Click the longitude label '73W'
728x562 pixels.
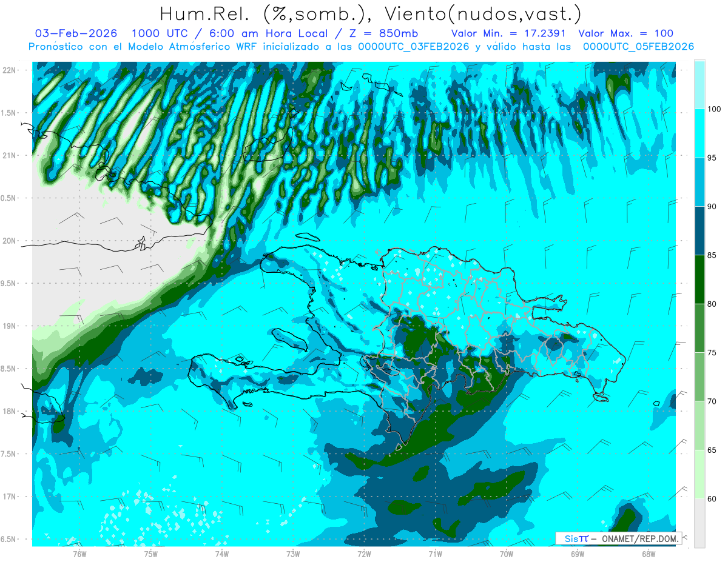coord(293,554)
